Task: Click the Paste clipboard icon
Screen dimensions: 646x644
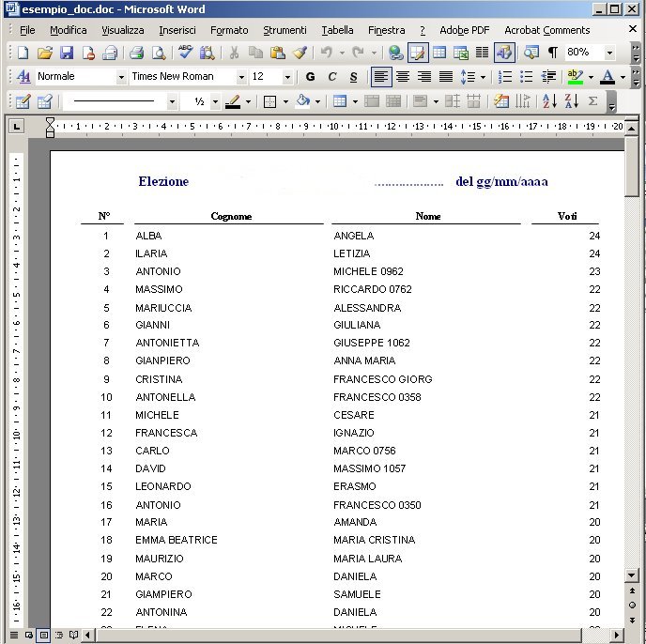Action: (278, 53)
